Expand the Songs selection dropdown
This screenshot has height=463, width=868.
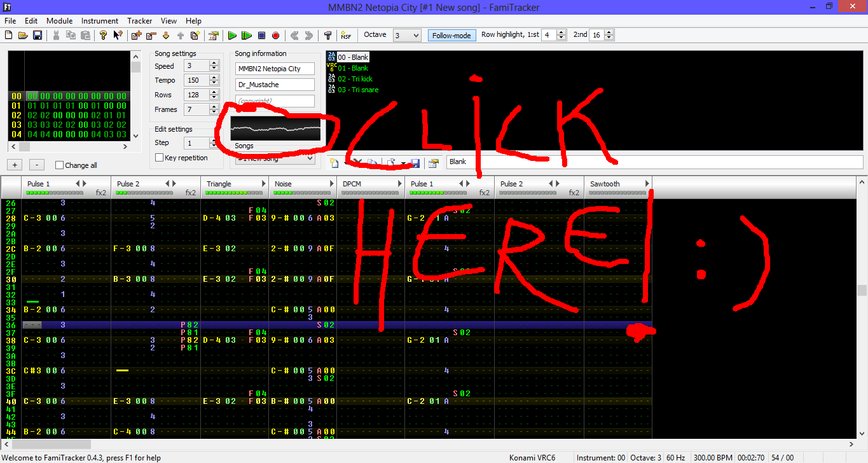pos(310,158)
